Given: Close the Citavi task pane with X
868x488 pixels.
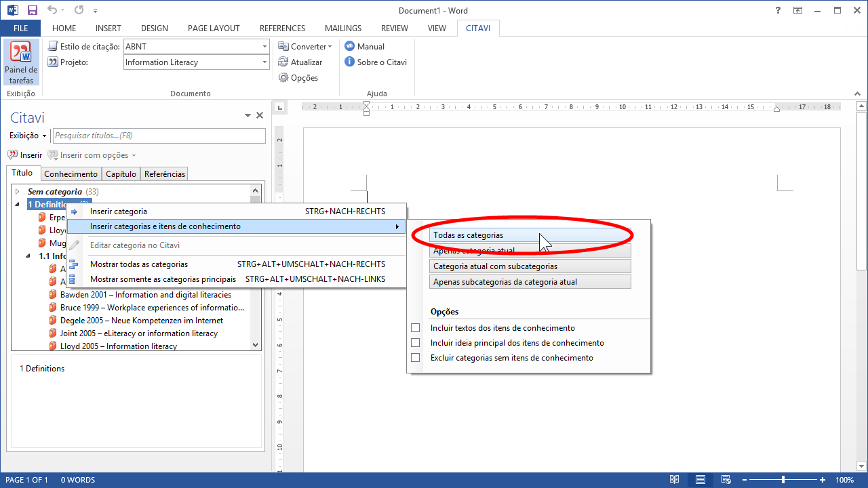Looking at the screenshot, I should click(259, 116).
